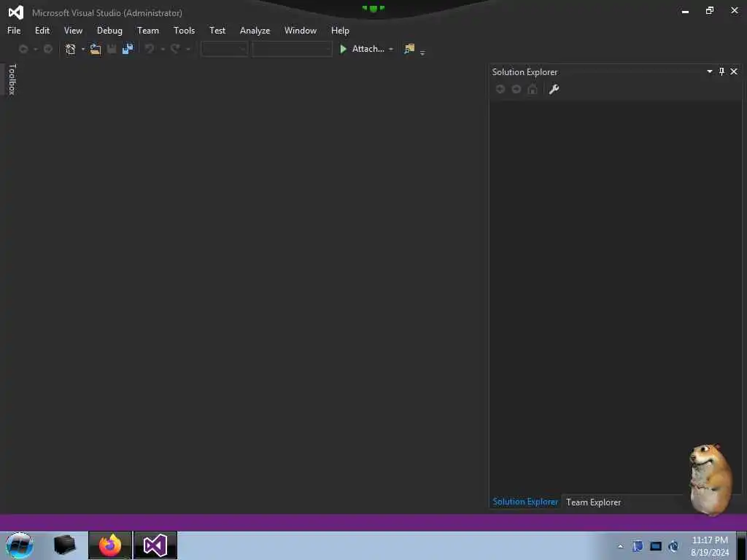Click the Save All toolbar icon
747x560 pixels.
pyautogui.click(x=128, y=49)
